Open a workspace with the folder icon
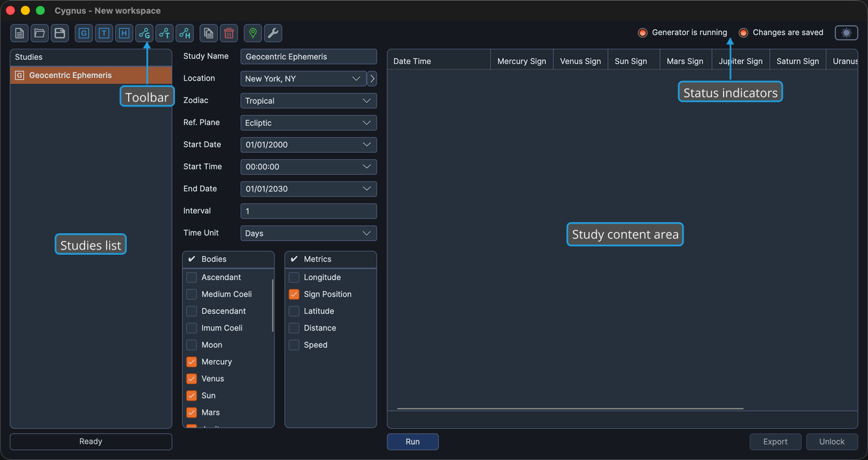868x460 pixels. [x=40, y=33]
